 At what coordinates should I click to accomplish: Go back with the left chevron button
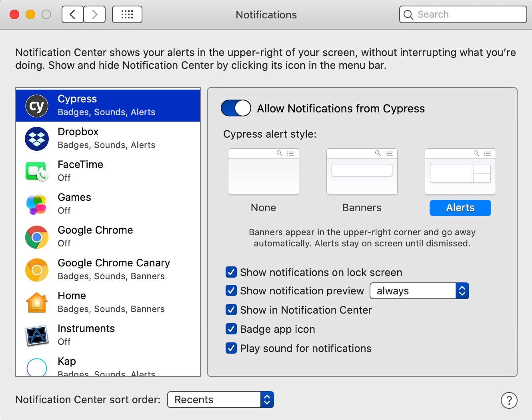pyautogui.click(x=73, y=15)
